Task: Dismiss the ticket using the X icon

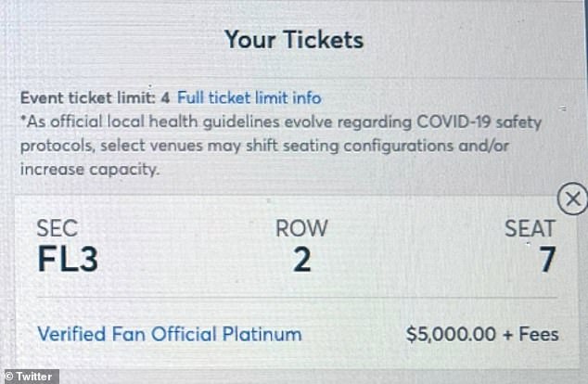Action: (573, 198)
